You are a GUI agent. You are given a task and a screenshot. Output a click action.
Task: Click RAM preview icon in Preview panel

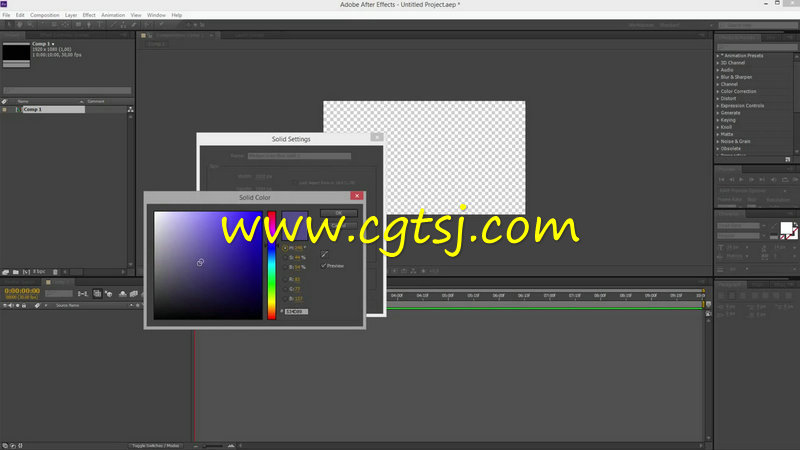point(795,180)
